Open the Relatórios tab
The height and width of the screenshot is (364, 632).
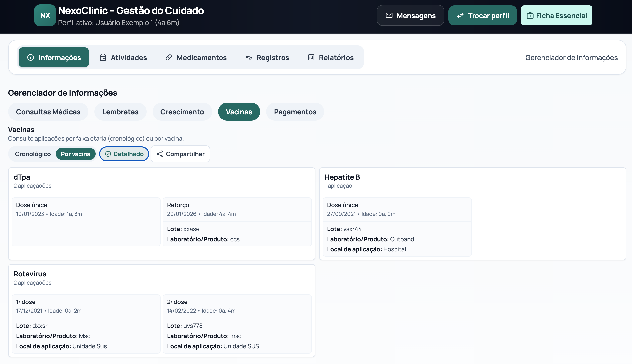pos(330,57)
